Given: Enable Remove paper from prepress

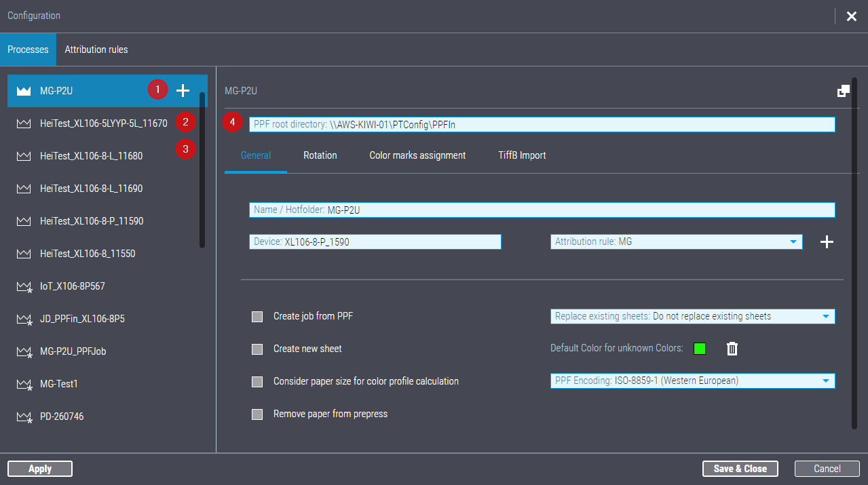Looking at the screenshot, I should pos(257,414).
